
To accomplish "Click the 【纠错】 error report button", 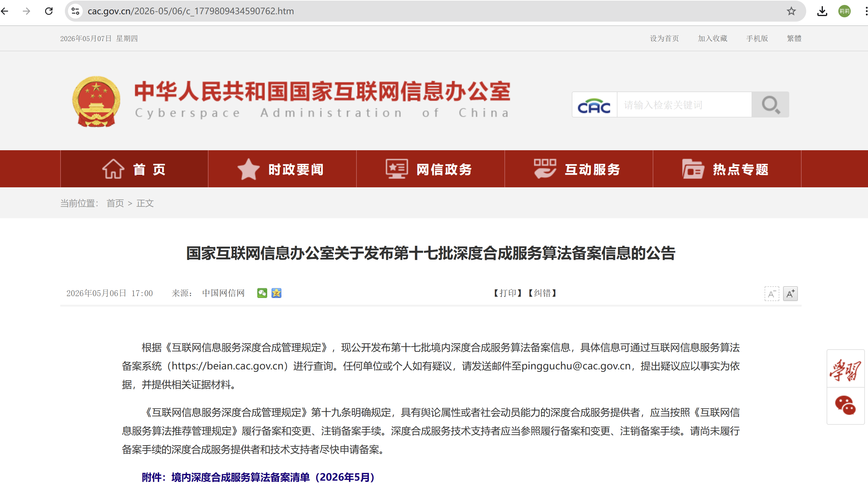I will click(542, 293).
